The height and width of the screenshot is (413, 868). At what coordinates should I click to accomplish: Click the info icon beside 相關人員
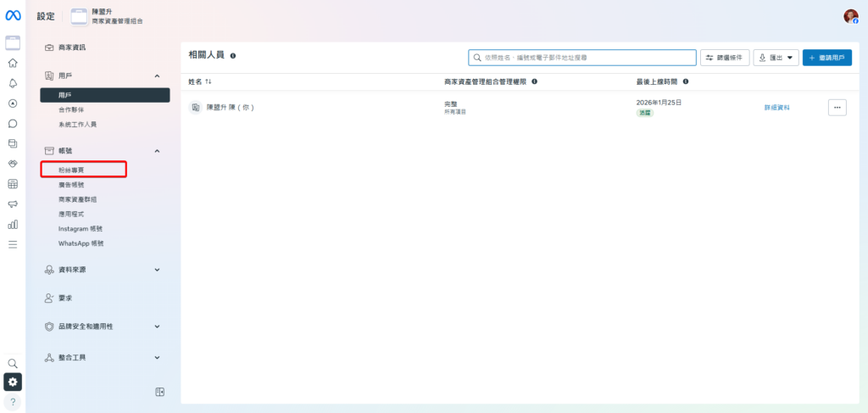[233, 56]
